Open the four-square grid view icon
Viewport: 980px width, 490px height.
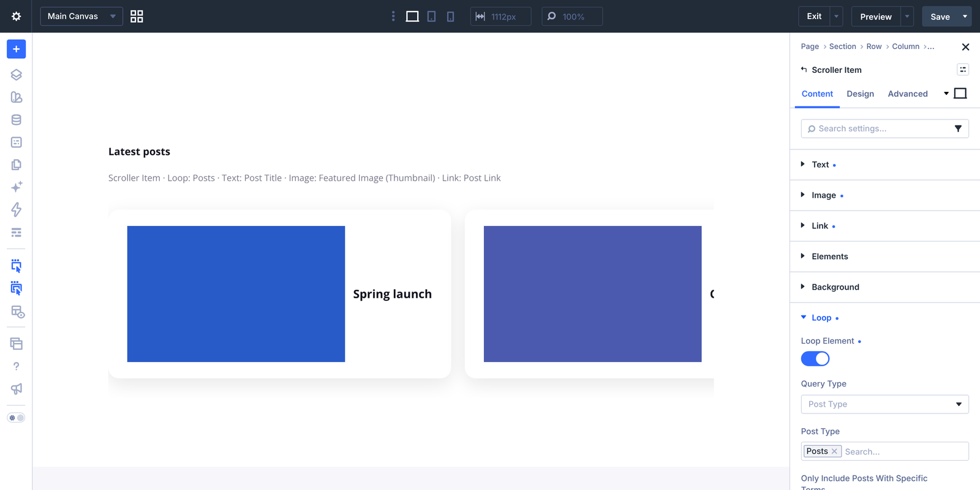pos(137,17)
